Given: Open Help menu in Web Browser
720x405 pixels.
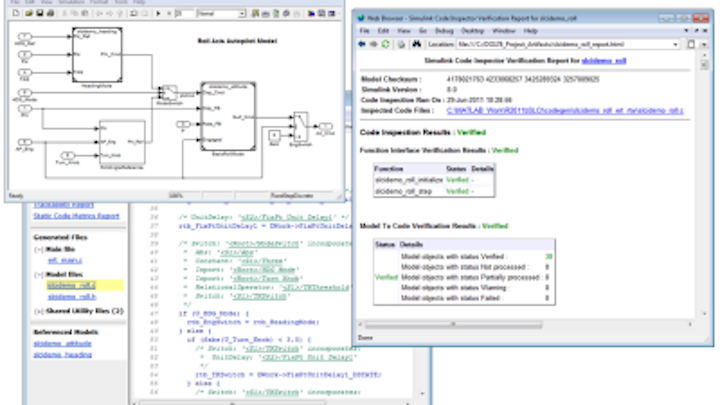Looking at the screenshot, I should coord(530,31).
